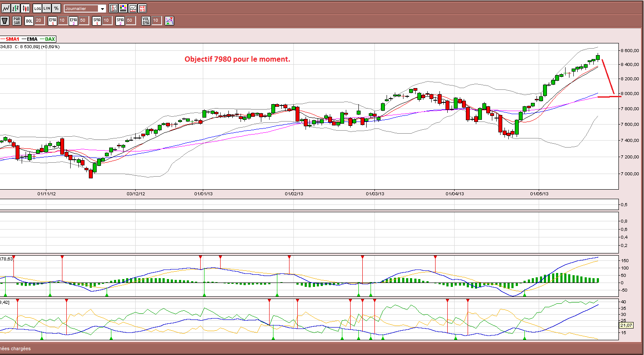Image resolution: width=644 pixels, height=355 pixels.
Task: Click the 40 level on the bottom indicator axis
Action: (624, 302)
